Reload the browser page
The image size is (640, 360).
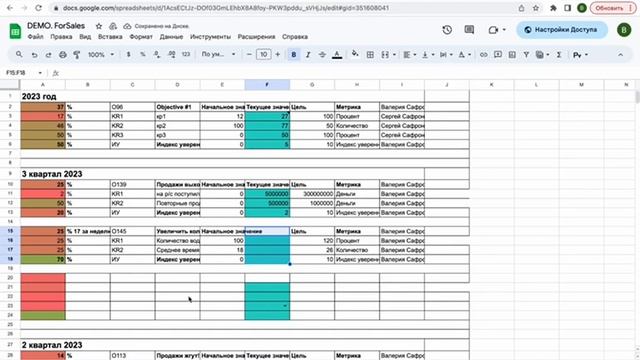click(x=38, y=8)
